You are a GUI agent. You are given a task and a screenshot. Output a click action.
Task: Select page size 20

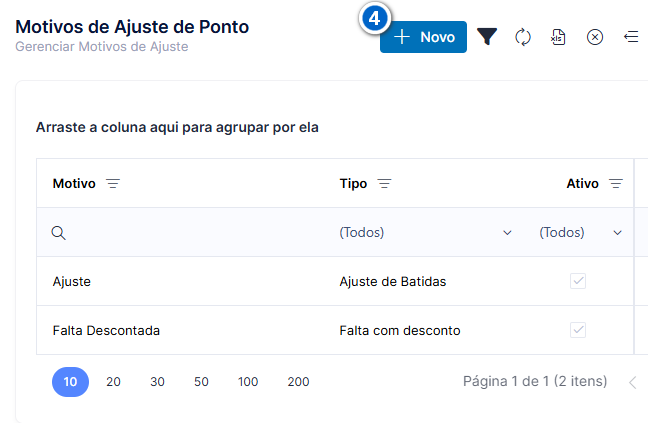[113, 382]
